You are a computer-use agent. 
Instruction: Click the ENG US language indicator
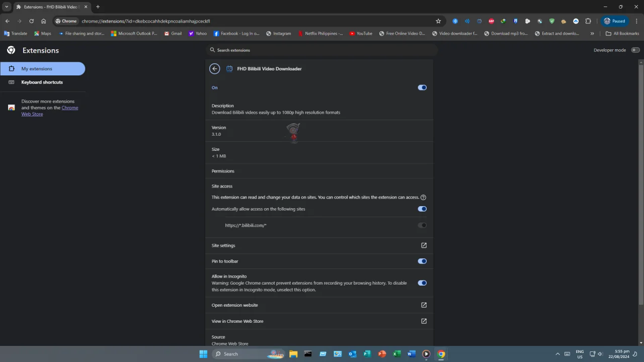pos(580,354)
